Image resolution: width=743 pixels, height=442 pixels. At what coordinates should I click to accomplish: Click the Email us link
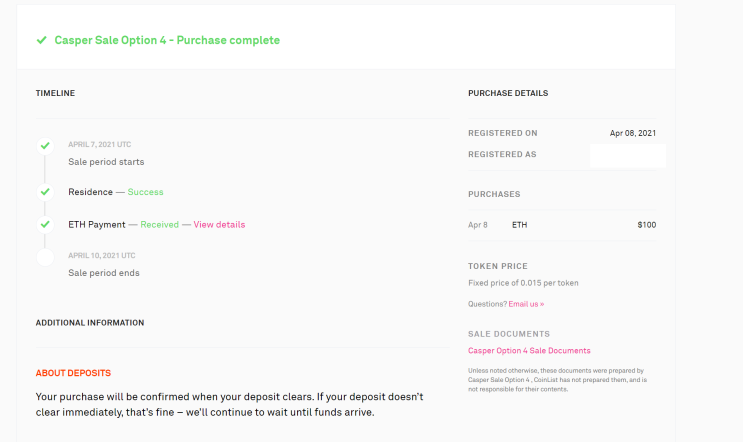[526, 304]
